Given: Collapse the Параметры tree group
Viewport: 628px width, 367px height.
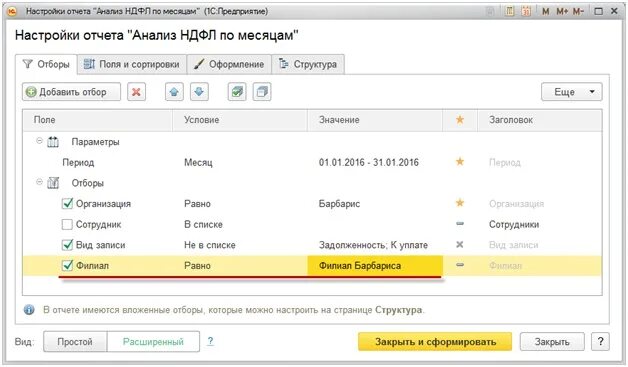Looking at the screenshot, I should (39, 141).
